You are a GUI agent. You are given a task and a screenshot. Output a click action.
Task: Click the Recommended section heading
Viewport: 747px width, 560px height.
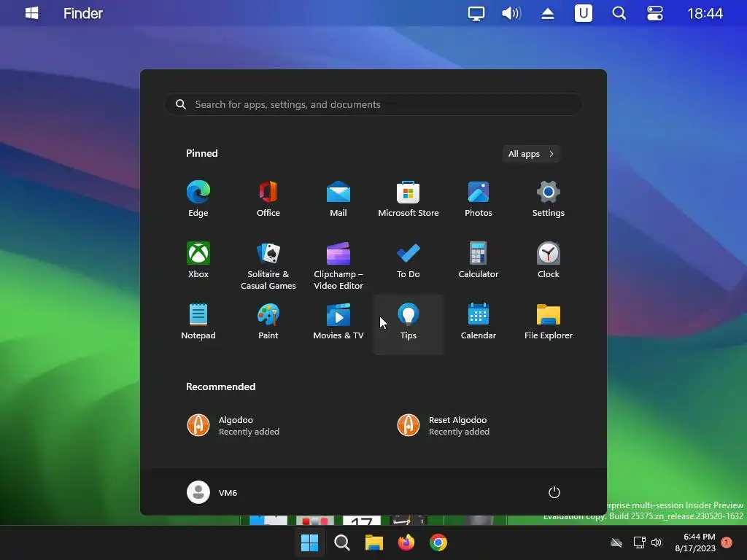point(220,386)
